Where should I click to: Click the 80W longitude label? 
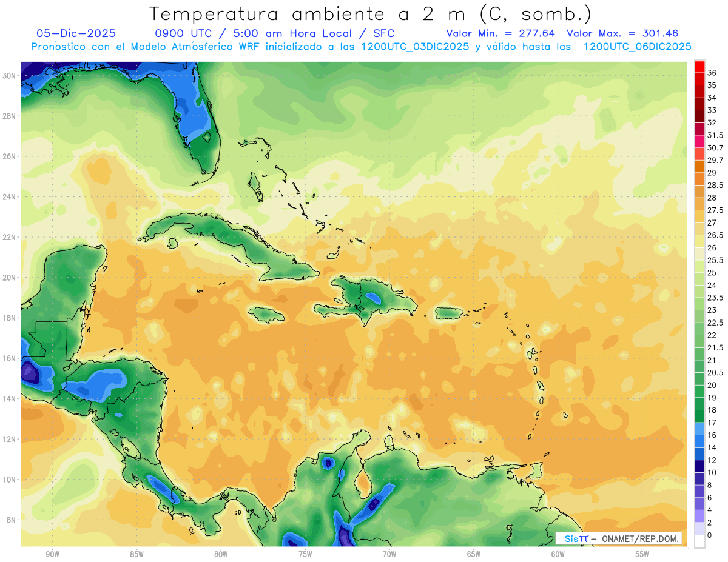click(221, 554)
